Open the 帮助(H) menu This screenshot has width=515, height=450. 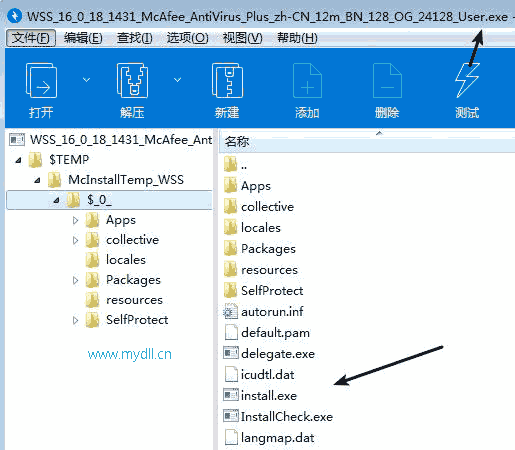(x=297, y=38)
